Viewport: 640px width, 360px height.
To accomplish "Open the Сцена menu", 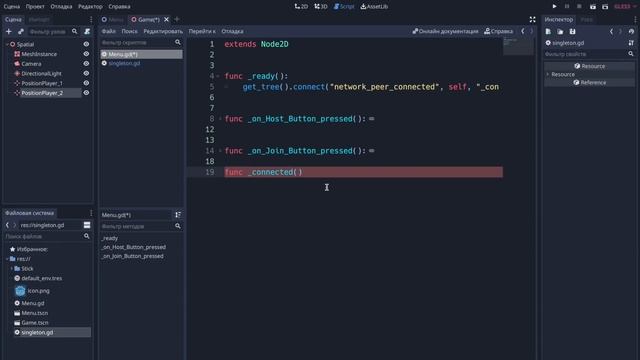I will click(x=11, y=7).
